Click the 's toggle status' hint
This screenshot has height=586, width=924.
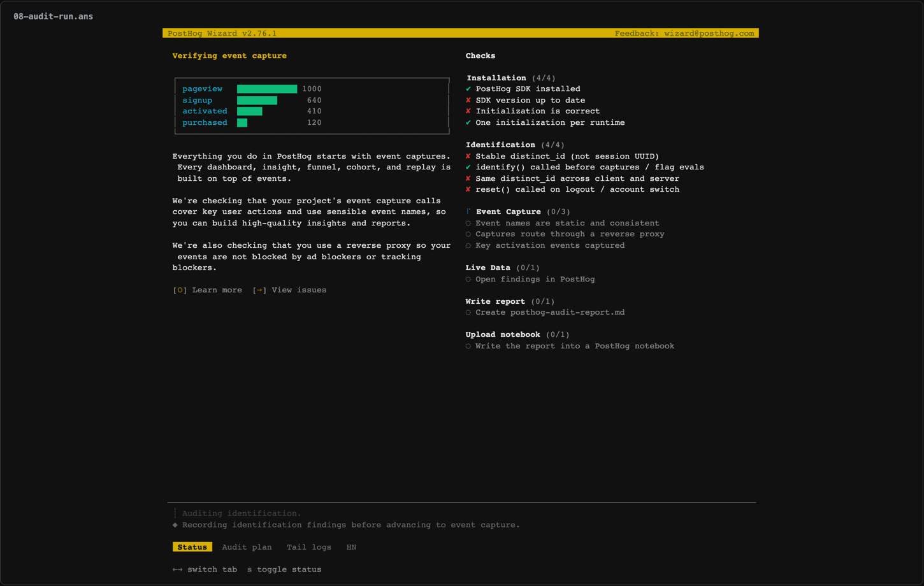pos(284,569)
